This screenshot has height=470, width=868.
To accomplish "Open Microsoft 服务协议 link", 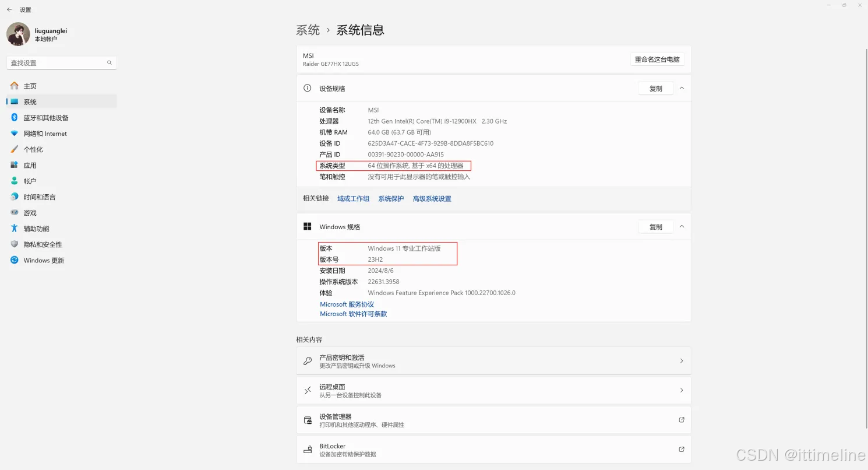I will pos(347,304).
